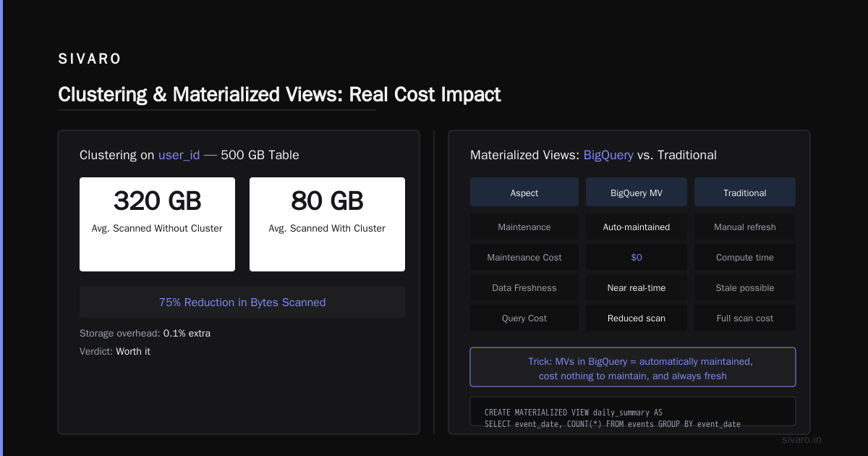The height and width of the screenshot is (456, 868).
Task: Select the "Query Cost" row label
Action: [524, 318]
